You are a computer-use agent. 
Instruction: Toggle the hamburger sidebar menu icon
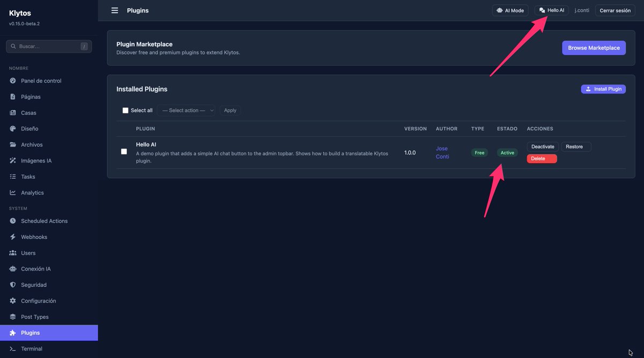(x=114, y=10)
